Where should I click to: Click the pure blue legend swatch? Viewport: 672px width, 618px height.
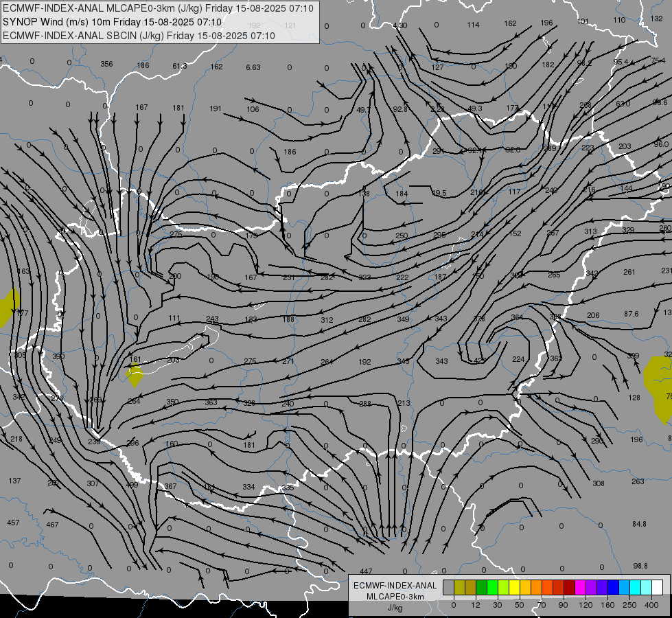click(614, 587)
